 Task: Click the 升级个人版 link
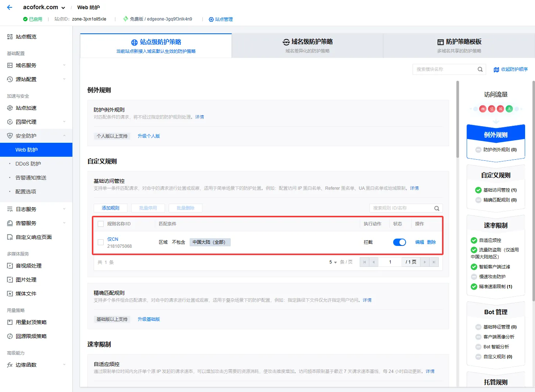click(149, 136)
